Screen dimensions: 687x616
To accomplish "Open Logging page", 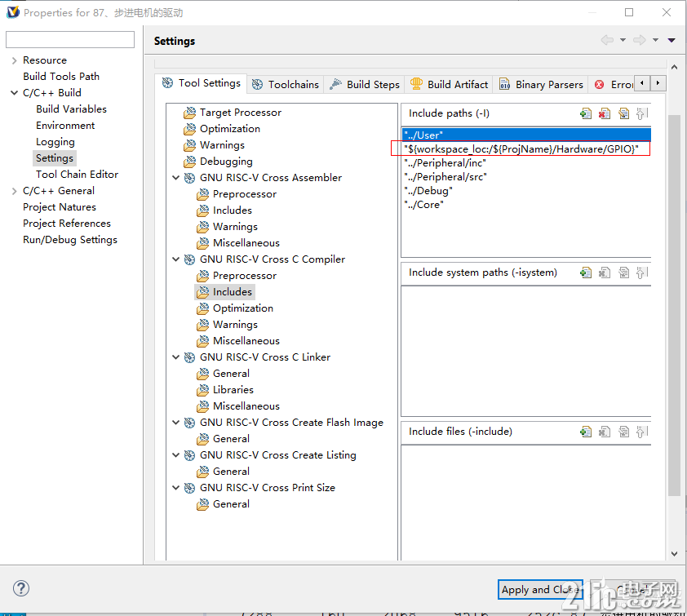I will 55,142.
